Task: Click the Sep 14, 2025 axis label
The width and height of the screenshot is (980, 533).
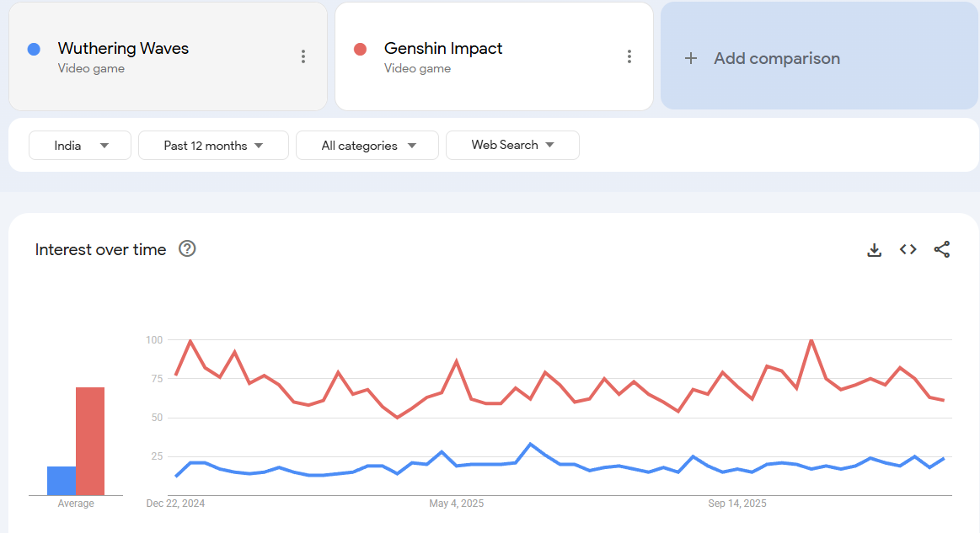Action: tap(737, 504)
